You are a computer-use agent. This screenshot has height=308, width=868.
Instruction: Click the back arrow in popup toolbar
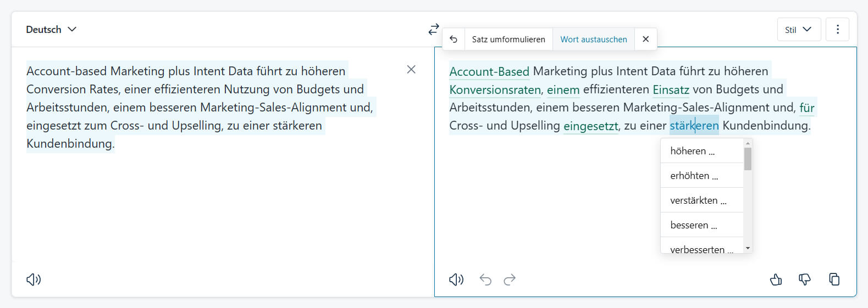(454, 39)
